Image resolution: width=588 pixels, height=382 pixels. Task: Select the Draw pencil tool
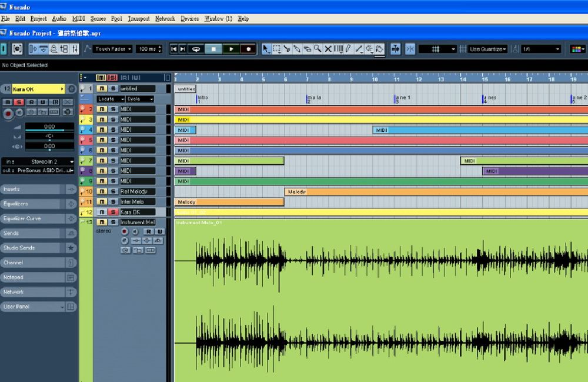pyautogui.click(x=348, y=49)
